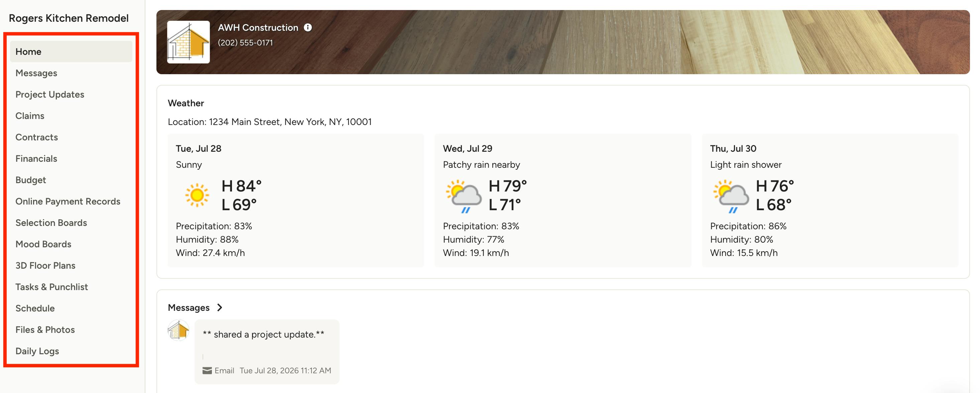Click the Email envelope icon in the message

point(207,371)
